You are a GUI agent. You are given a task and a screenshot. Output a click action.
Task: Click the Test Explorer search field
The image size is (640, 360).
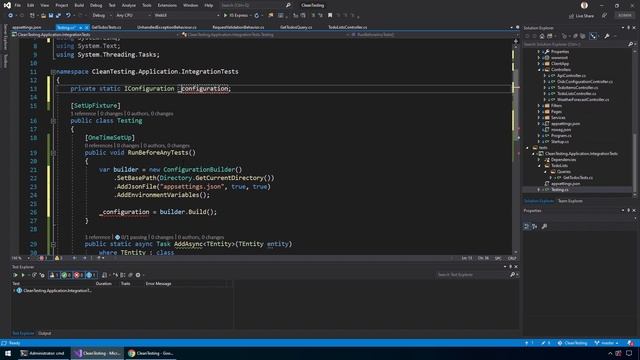[472, 275]
